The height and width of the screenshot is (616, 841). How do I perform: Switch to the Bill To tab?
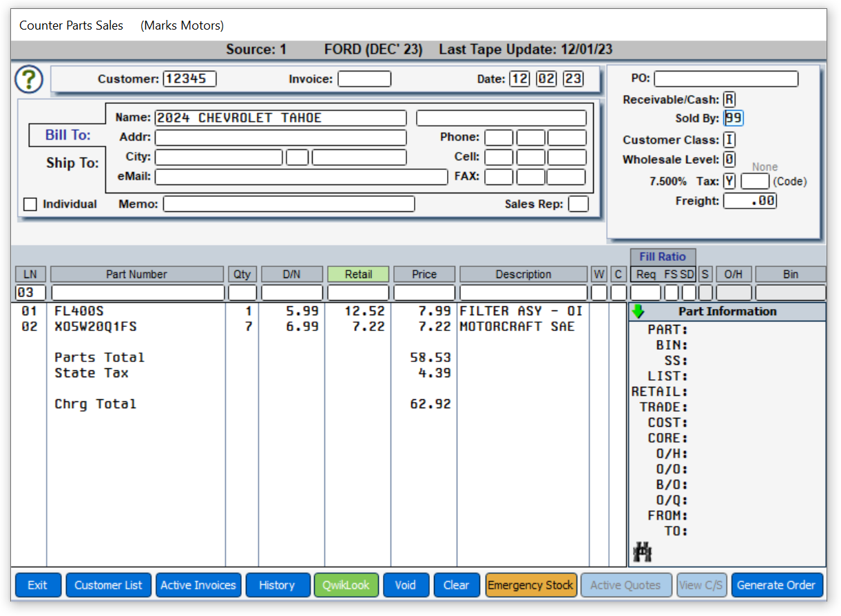point(68,135)
